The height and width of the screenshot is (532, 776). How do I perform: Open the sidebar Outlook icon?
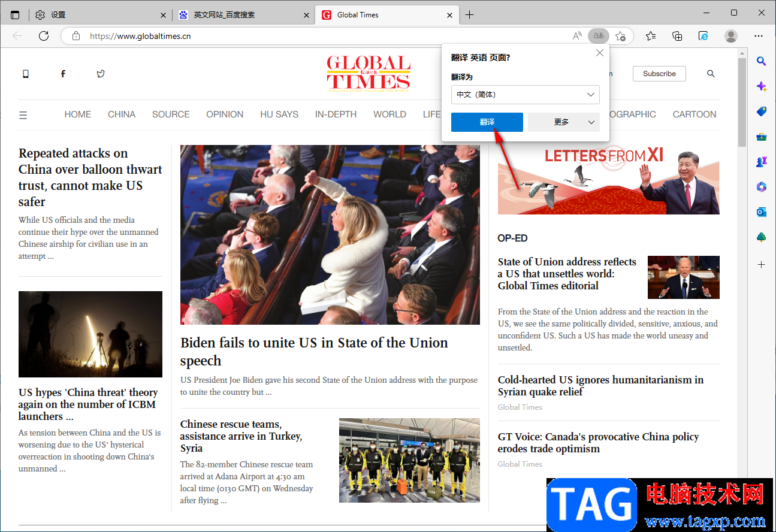(762, 212)
